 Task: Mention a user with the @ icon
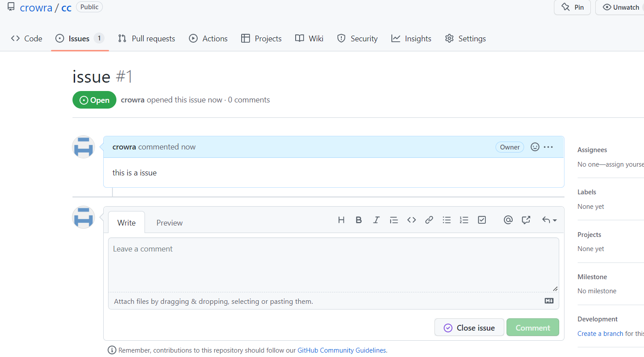click(508, 220)
